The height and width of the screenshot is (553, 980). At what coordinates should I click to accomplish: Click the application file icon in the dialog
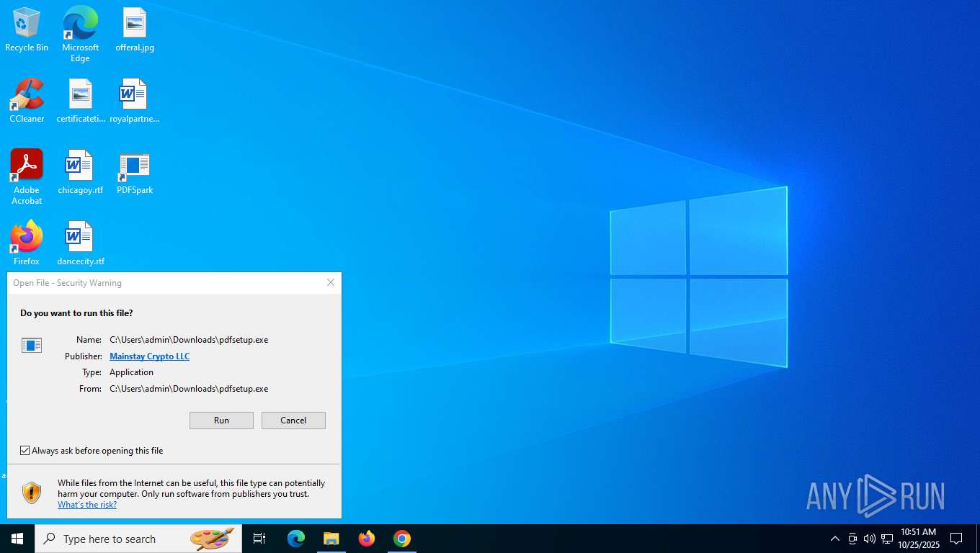click(32, 346)
